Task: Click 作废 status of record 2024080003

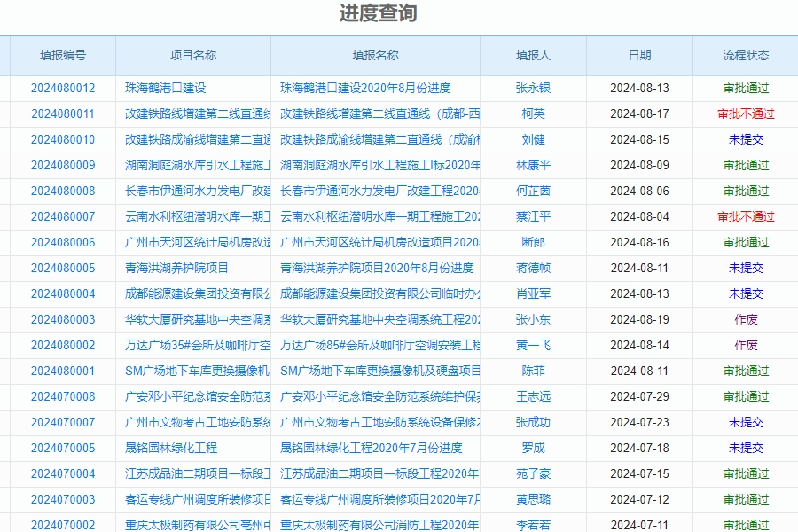Action: tap(746, 319)
